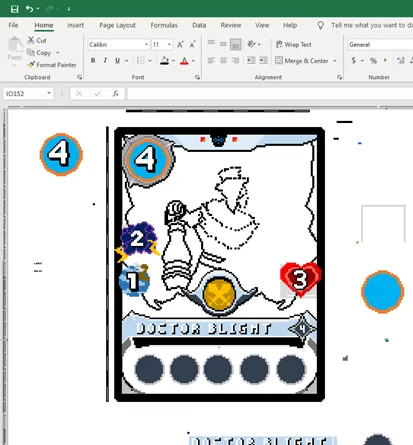
Task: Open the Clipboard pane dialog launcher
Action: (x=79, y=77)
